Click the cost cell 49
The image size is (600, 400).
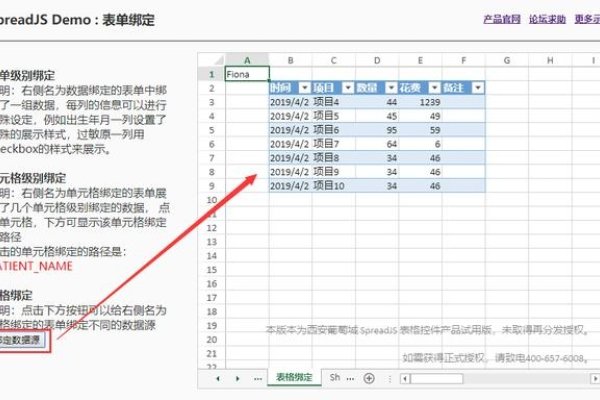point(420,116)
